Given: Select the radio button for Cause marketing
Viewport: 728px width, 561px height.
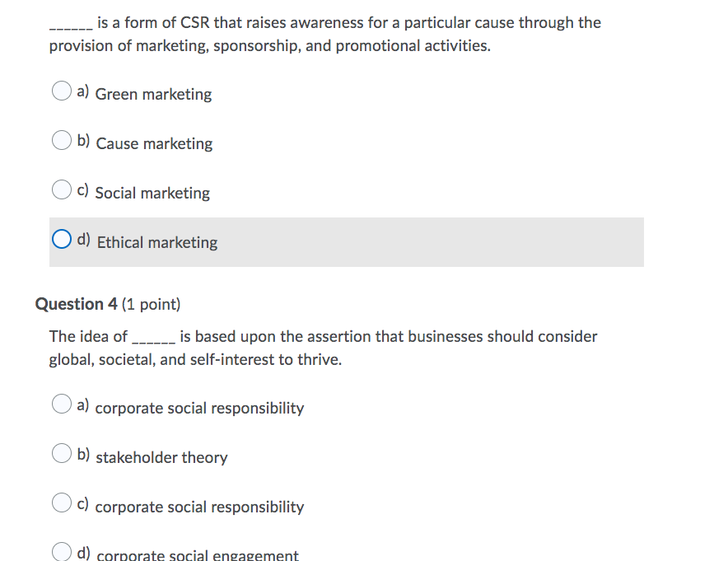Looking at the screenshot, I should [61, 140].
